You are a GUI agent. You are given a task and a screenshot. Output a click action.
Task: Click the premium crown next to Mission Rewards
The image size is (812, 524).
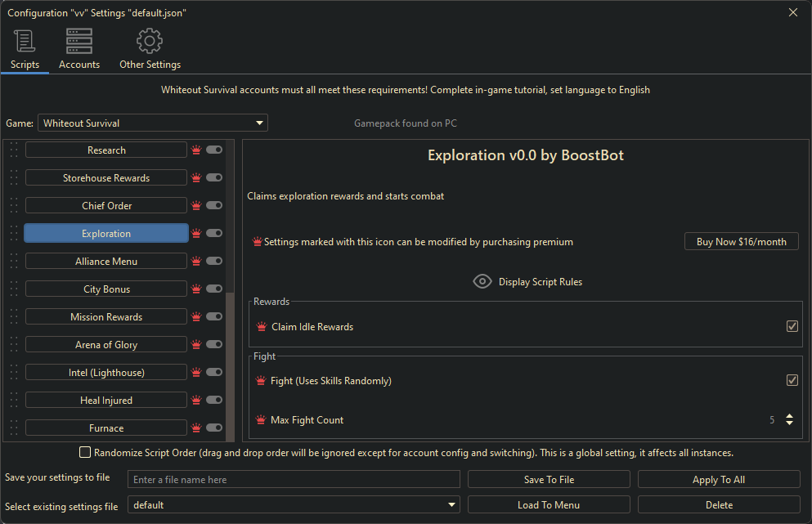[196, 316]
